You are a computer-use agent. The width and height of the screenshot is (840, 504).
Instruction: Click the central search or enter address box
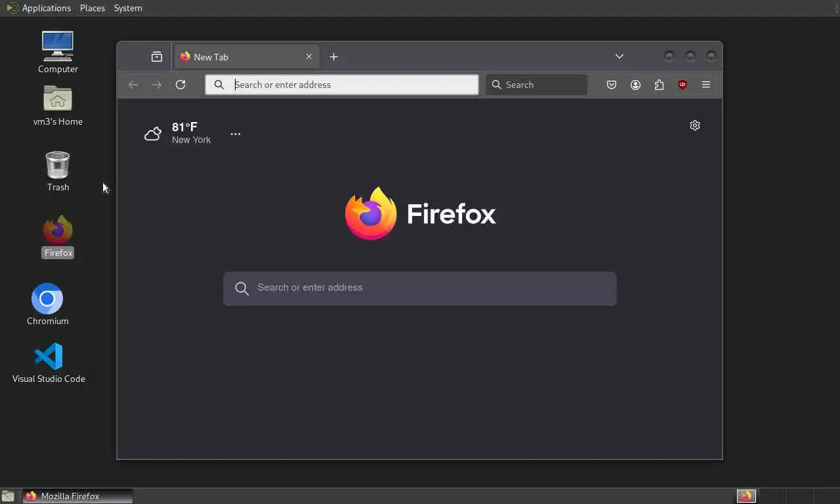point(420,289)
